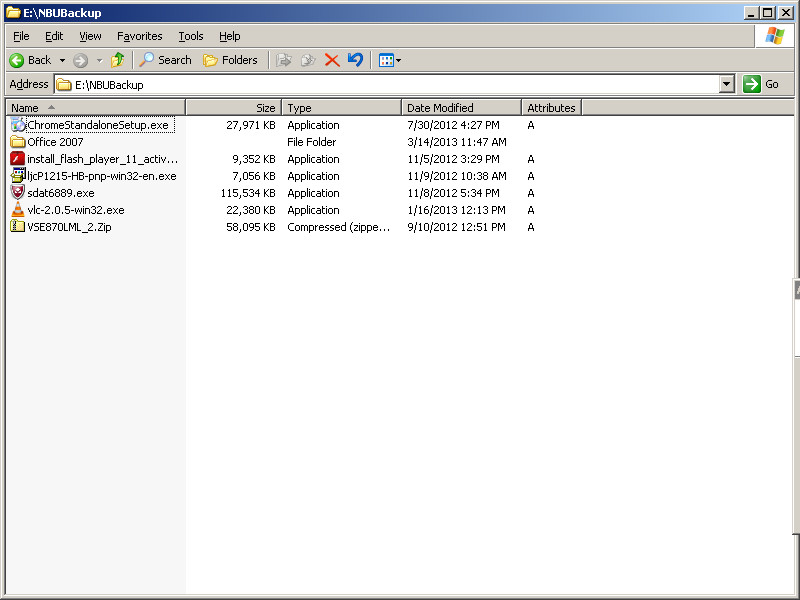Click the 115,534 KB size value
Viewport: 800px width, 600px height.
coord(248,193)
